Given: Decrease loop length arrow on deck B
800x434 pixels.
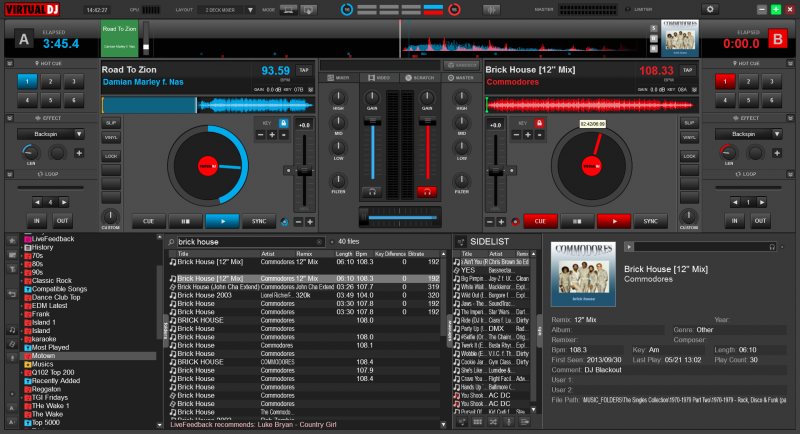Looking at the screenshot, I should [x=735, y=202].
